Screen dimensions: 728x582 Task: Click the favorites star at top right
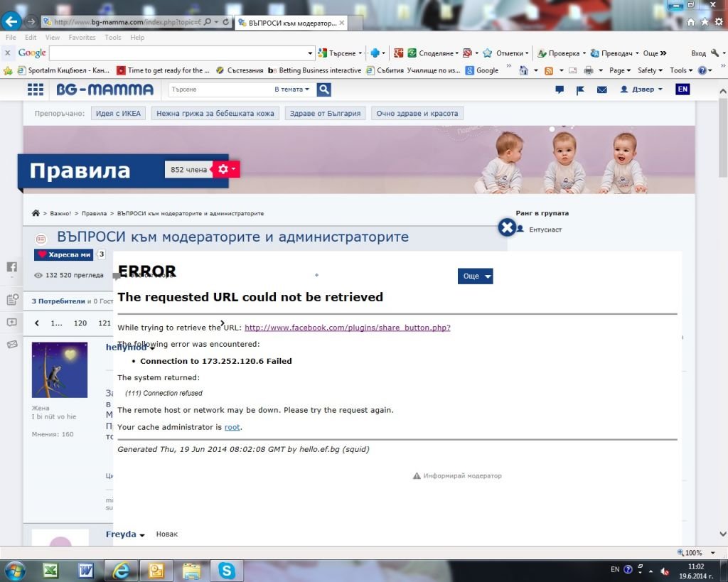click(705, 21)
